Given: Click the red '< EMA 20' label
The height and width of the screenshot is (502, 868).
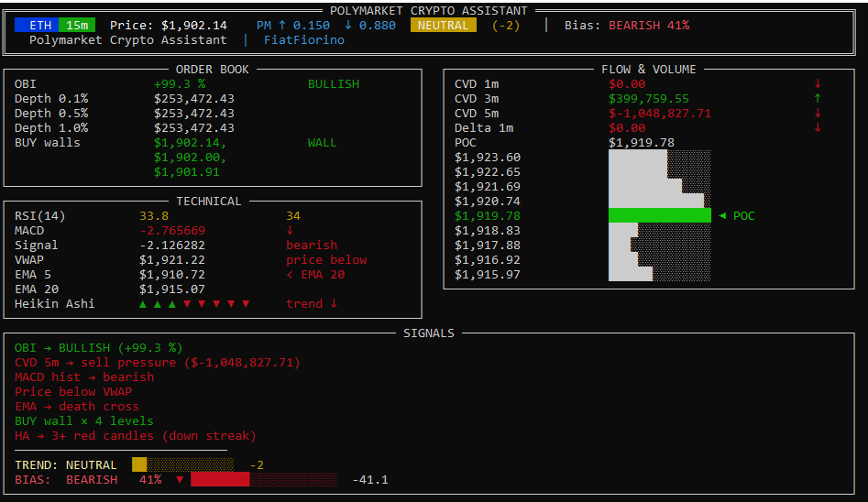Looking at the screenshot, I should pyautogui.click(x=315, y=275).
